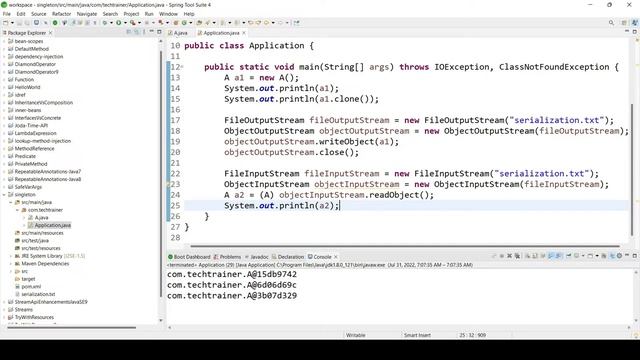The image size is (640, 360).
Task: Maximize the Console view
Action: 634,256
